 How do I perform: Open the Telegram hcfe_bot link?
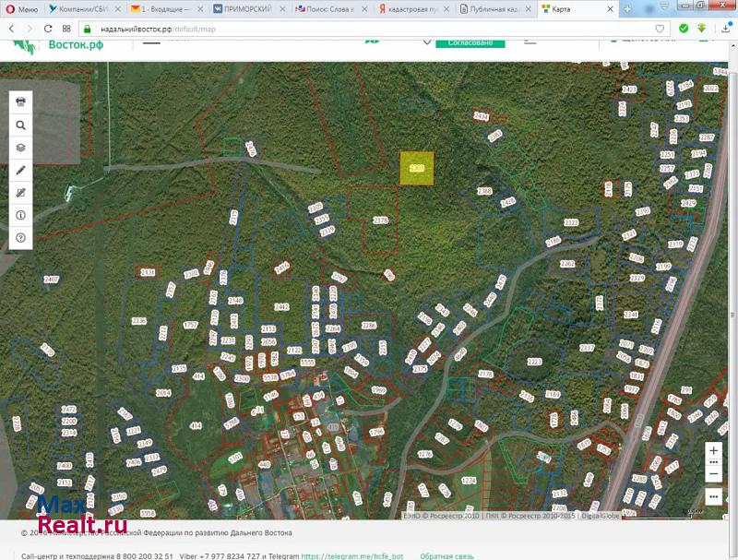pyautogui.click(x=351, y=556)
